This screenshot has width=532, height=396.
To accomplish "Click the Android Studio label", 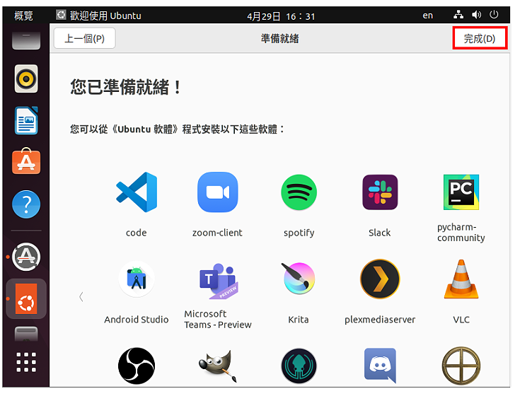I will [x=137, y=320].
